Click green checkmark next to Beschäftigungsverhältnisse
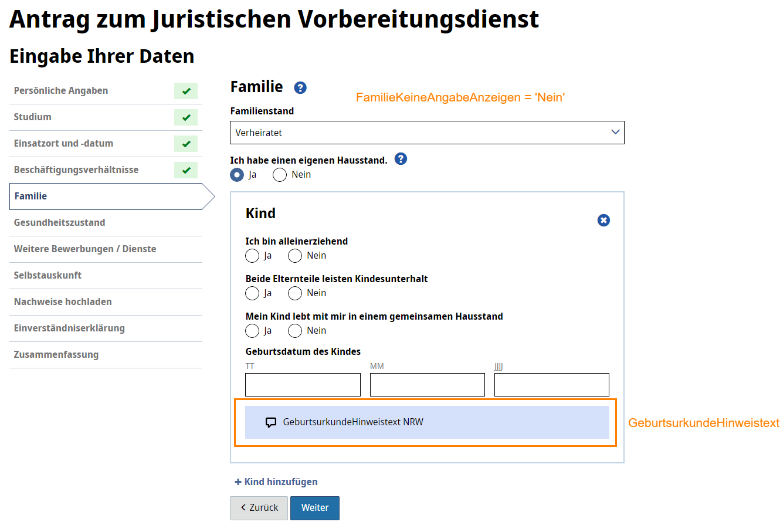Image resolution: width=780 pixels, height=532 pixels. 186,170
